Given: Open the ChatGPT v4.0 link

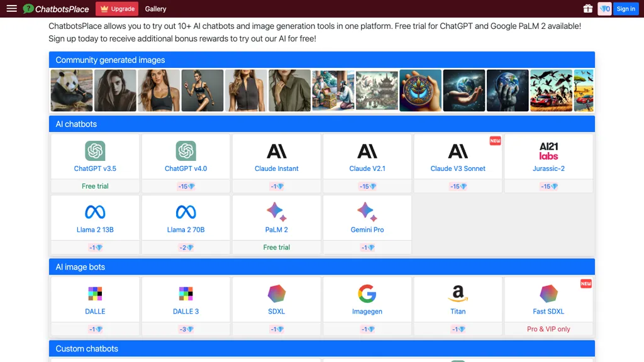Looking at the screenshot, I should tap(186, 168).
